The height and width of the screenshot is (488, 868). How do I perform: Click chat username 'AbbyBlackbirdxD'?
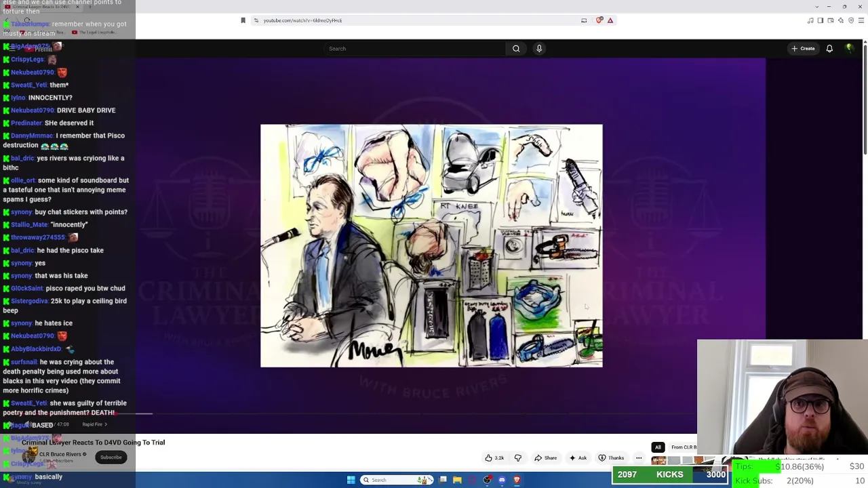pyautogui.click(x=36, y=349)
